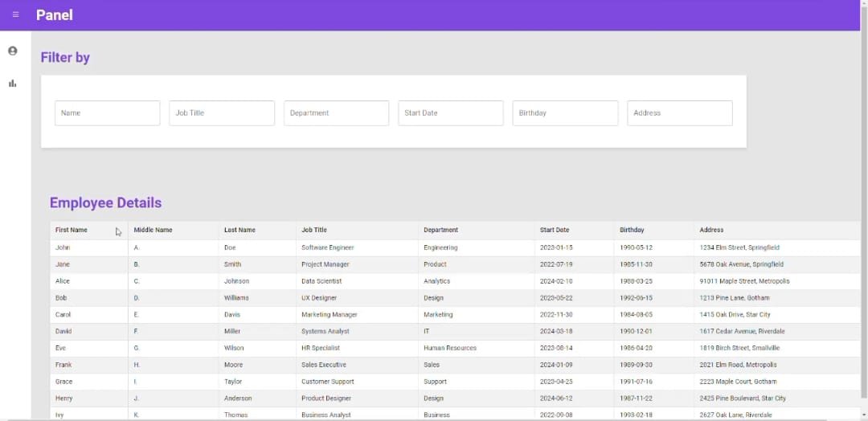Open the hamburger menu icon
The image size is (868, 421).
click(15, 14)
